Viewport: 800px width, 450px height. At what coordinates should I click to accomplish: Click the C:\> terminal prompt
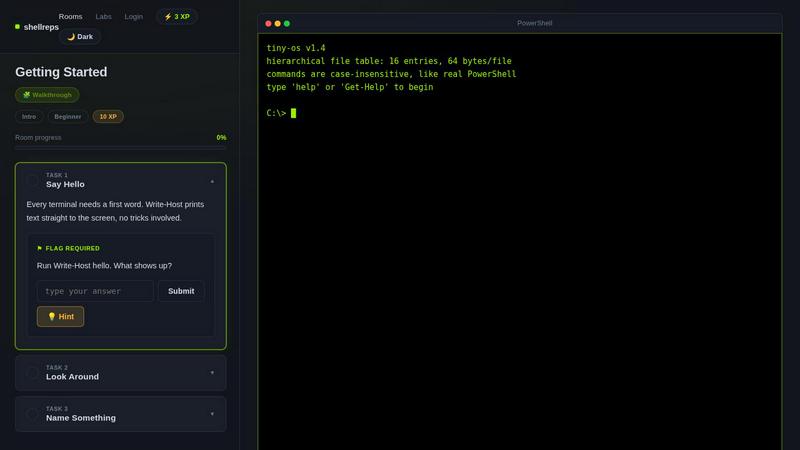click(276, 113)
